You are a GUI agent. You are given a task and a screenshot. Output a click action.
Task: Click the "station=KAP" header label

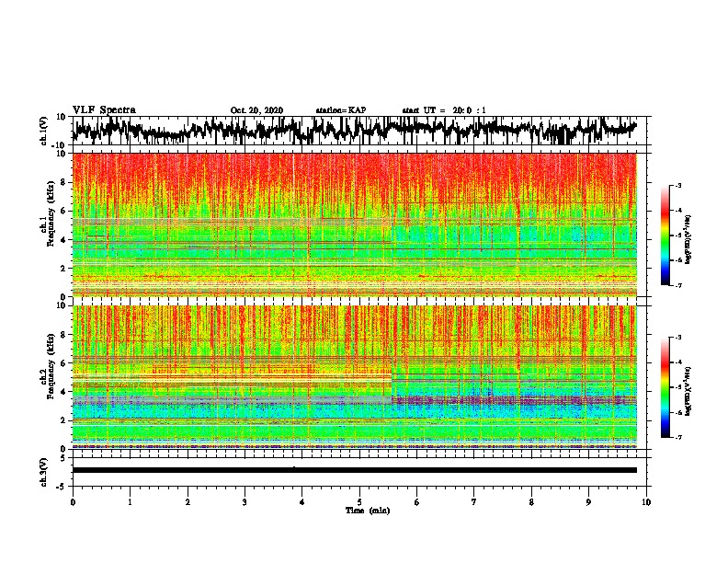tap(341, 110)
